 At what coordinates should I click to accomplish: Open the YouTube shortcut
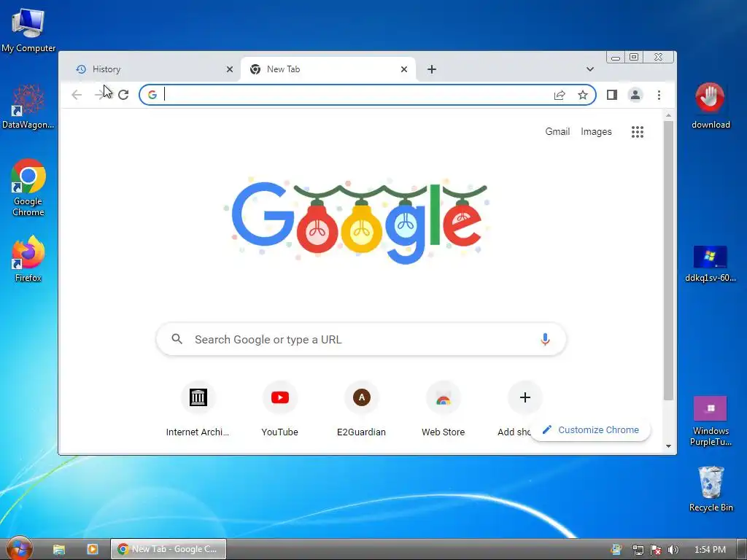click(x=279, y=410)
